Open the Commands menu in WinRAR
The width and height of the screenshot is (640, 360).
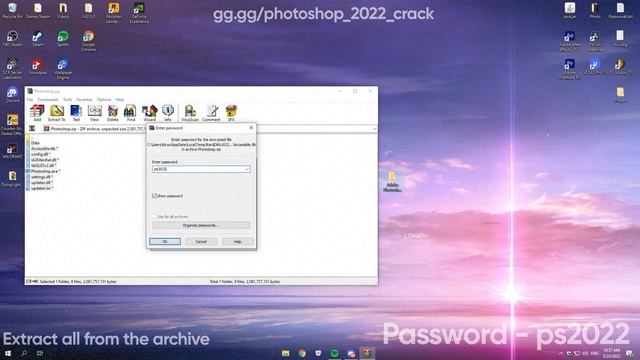(48, 100)
